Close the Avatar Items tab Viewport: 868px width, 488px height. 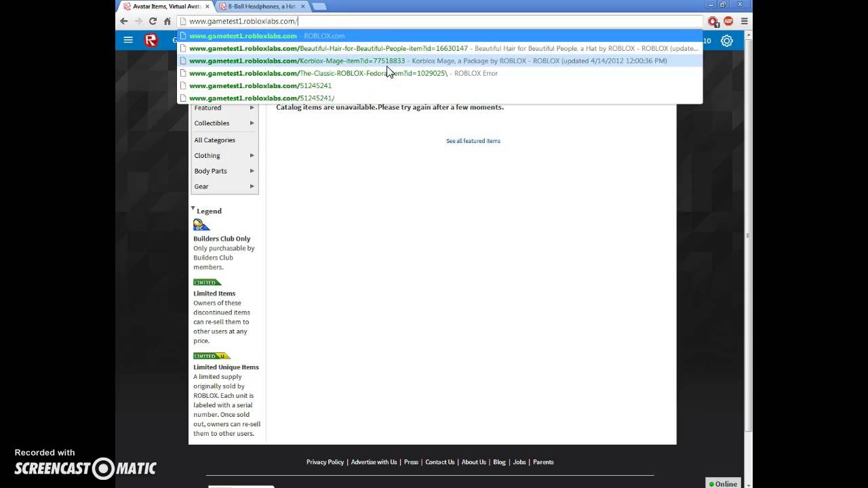coord(207,6)
